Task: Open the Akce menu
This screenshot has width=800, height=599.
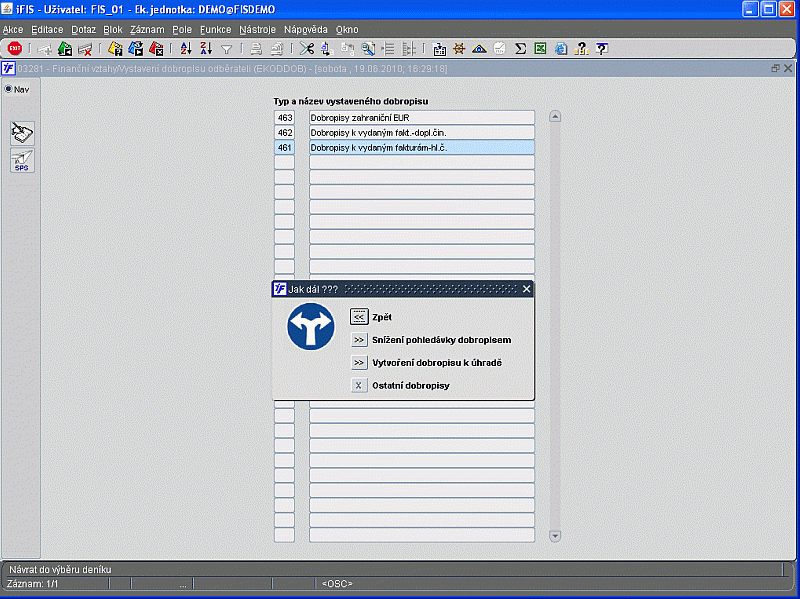Action: coord(13,30)
